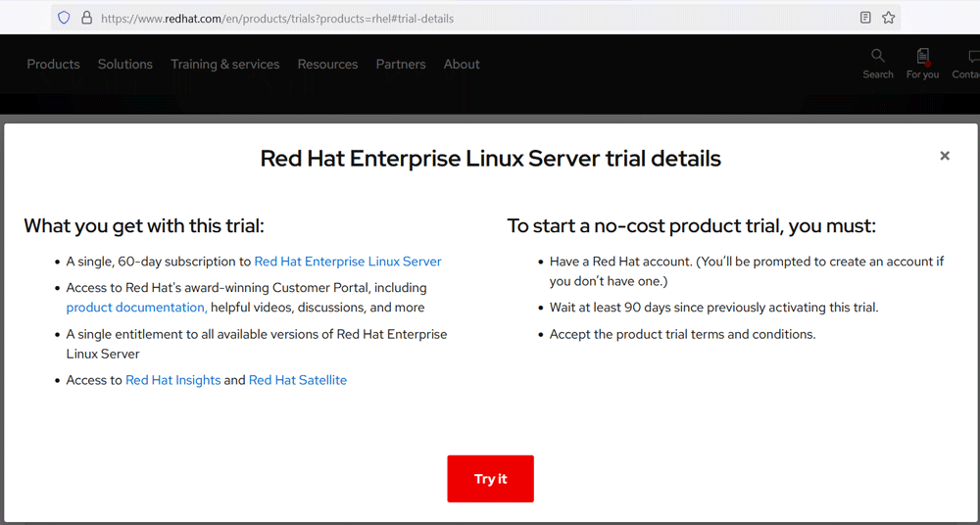The height and width of the screenshot is (525, 980).
Task: Follow the Red Hat Enterprise Linux Server link
Action: tap(348, 262)
